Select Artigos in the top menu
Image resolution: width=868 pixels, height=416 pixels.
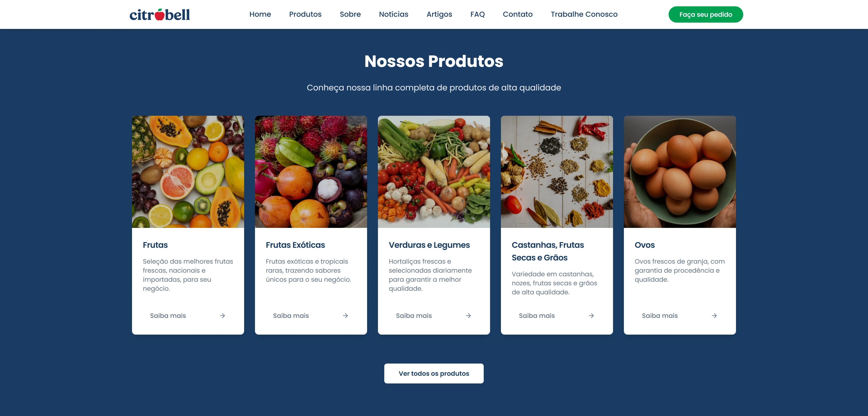439,14
